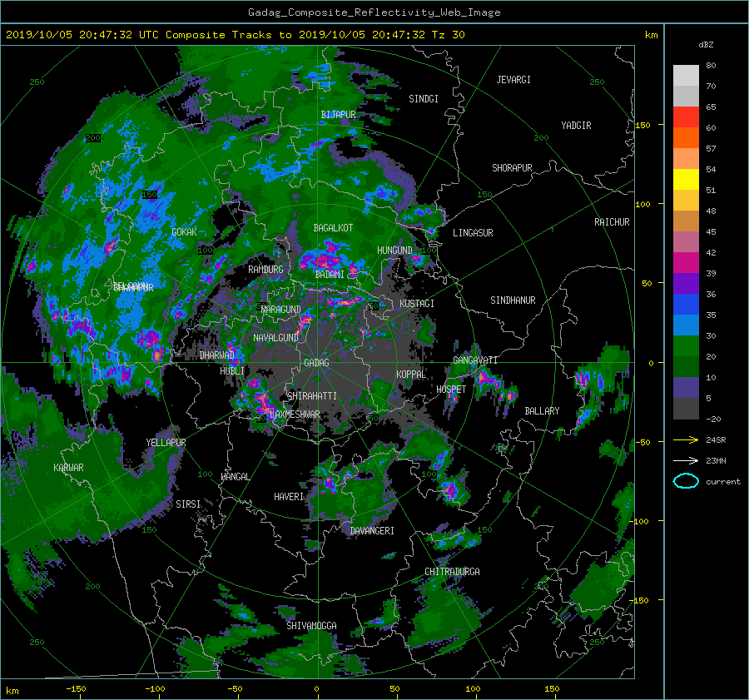Click the '24SR' legend label

coord(716,439)
